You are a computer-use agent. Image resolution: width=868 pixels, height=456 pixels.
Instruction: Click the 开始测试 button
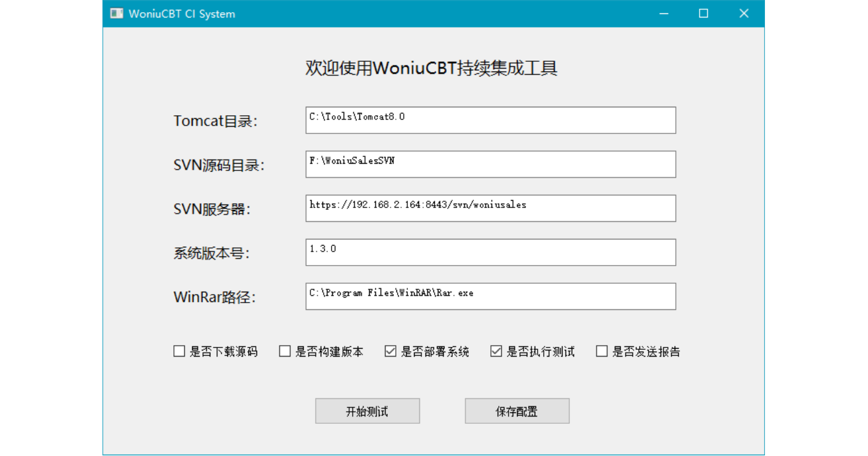367,411
